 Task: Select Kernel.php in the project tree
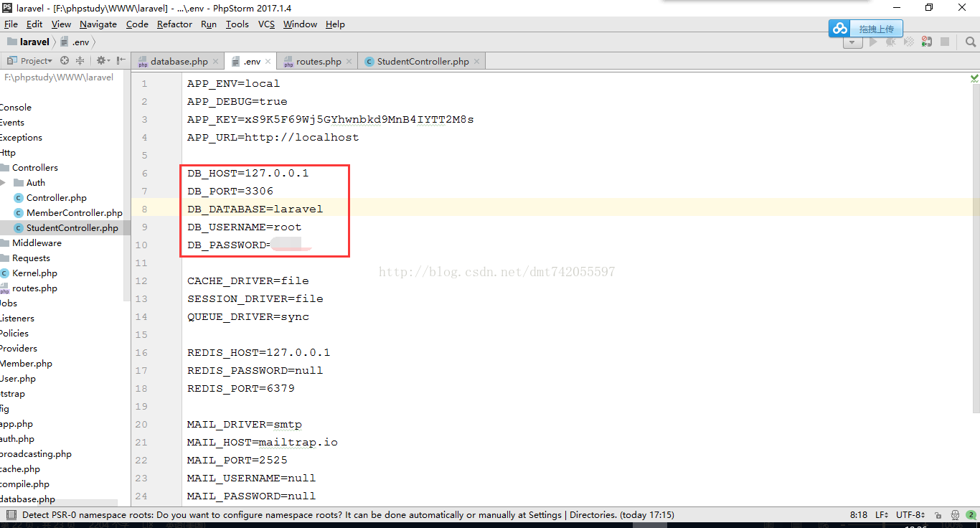(x=34, y=273)
